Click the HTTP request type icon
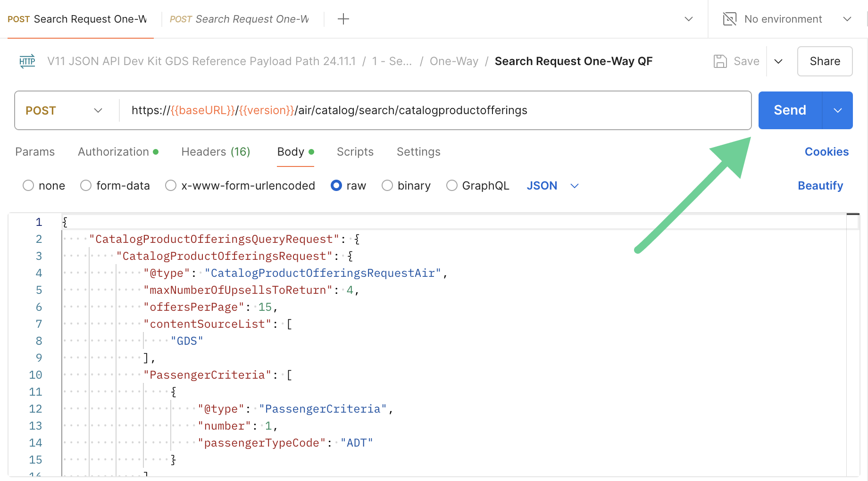The height and width of the screenshot is (481, 868). (x=27, y=61)
